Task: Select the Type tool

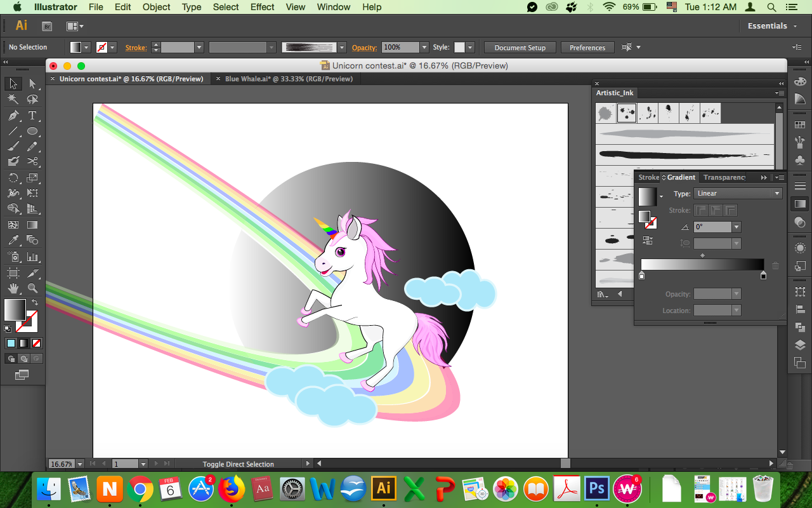Action: (x=32, y=116)
